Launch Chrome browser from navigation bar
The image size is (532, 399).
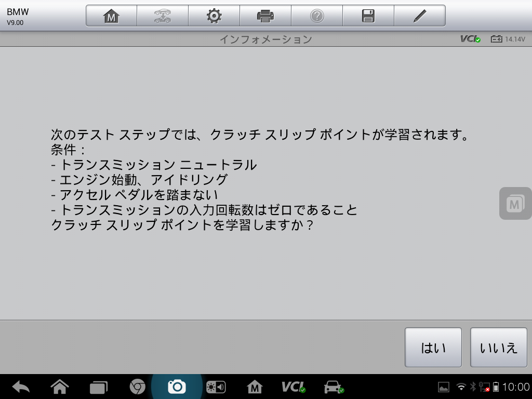click(137, 387)
